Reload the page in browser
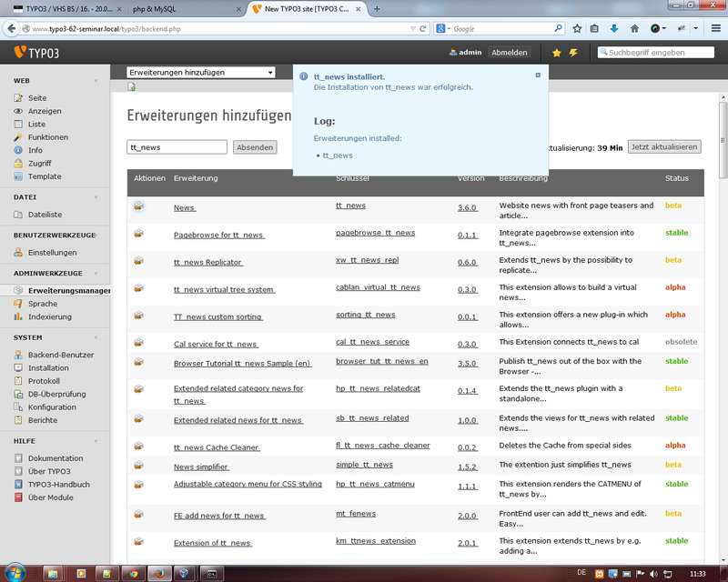This screenshot has width=728, height=582. tap(422, 29)
